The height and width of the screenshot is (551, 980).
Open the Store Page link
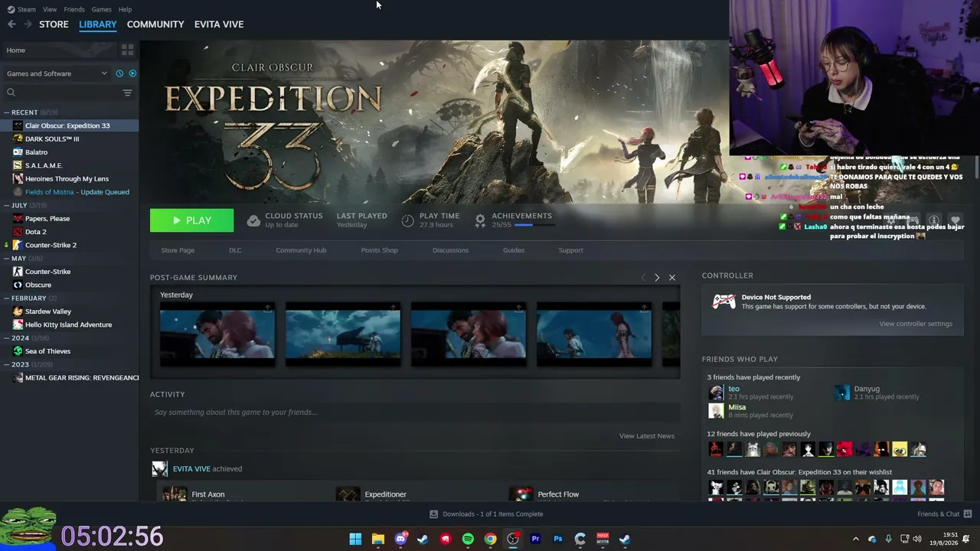[178, 250]
